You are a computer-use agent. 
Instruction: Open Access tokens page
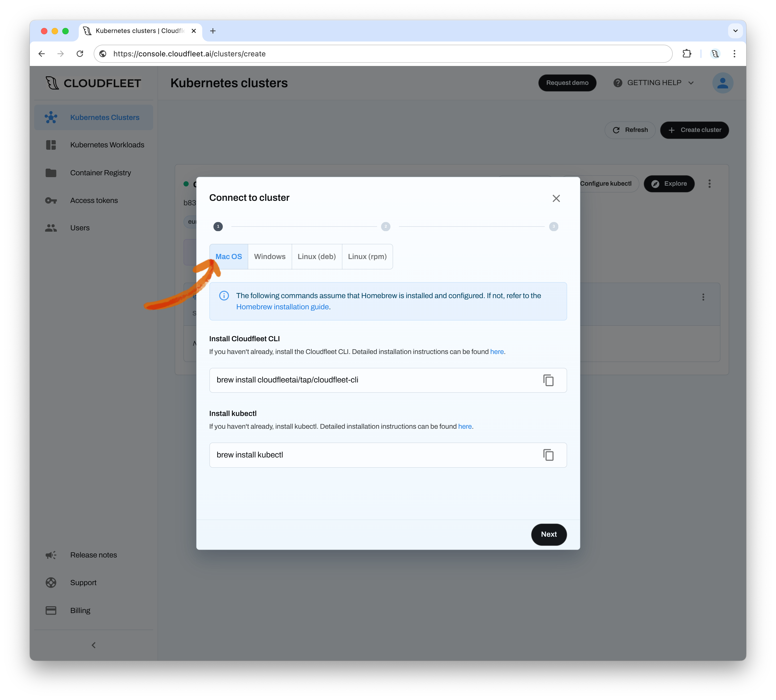click(93, 200)
